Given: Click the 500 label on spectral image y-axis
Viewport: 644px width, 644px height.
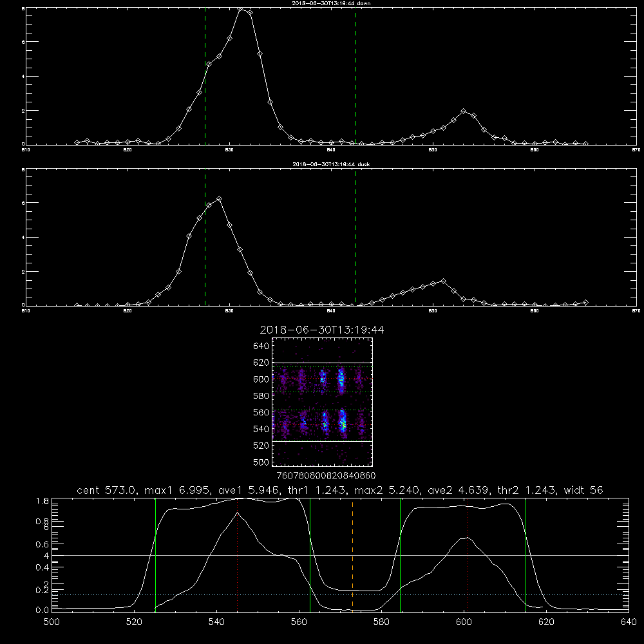Looking at the screenshot, I should coord(261,462).
